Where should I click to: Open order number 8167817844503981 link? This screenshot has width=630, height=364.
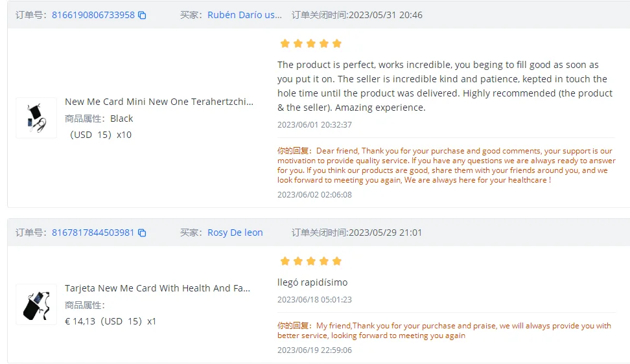pyautogui.click(x=93, y=233)
